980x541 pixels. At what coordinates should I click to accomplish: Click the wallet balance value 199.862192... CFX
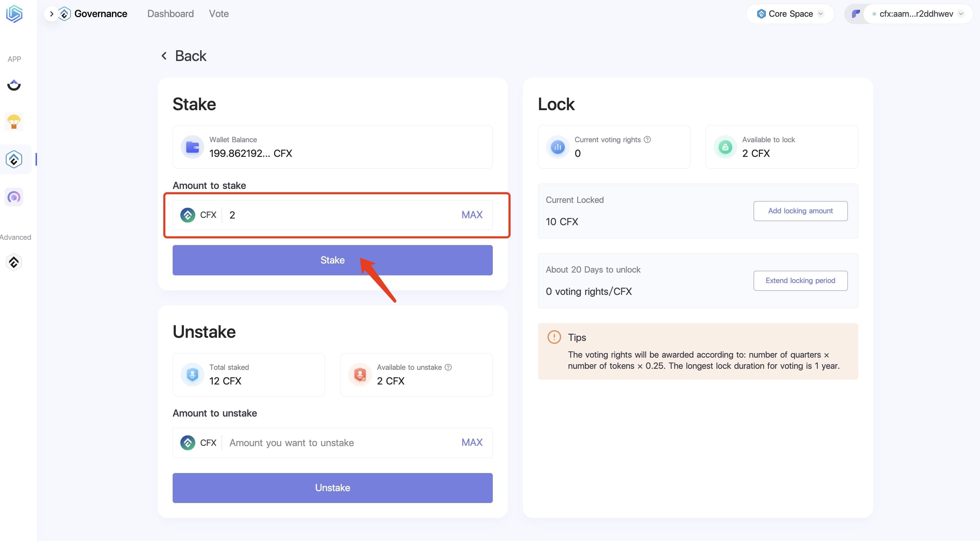(x=251, y=153)
